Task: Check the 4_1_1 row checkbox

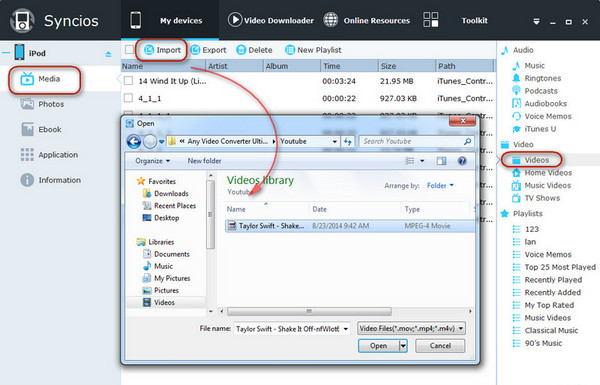Action: [x=129, y=98]
